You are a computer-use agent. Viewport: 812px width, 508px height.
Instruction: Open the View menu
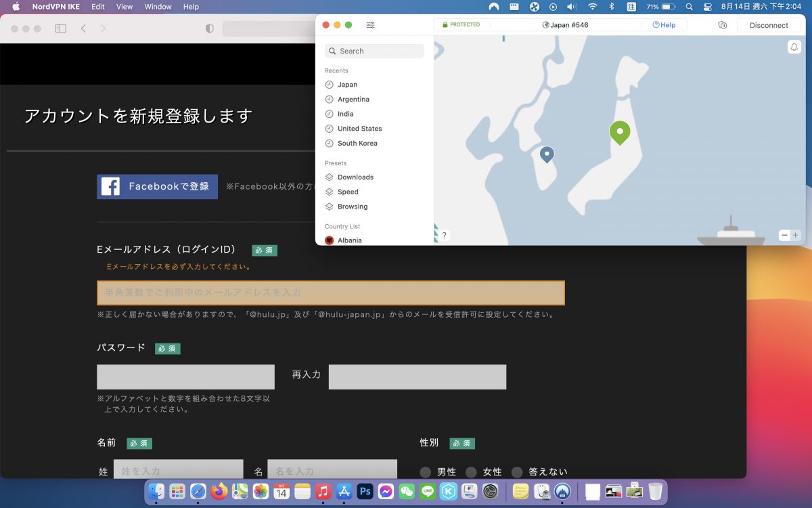125,7
